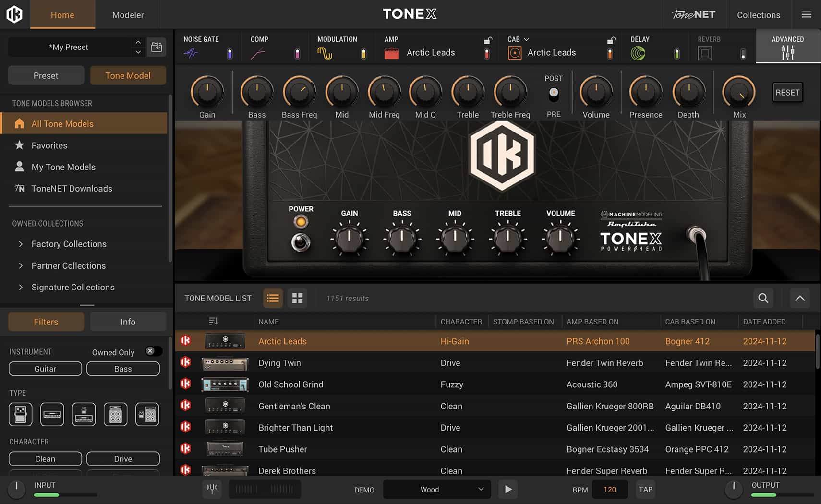821x504 pixels.
Task: Select the Noise Gate waveform icon
Action: click(x=191, y=53)
